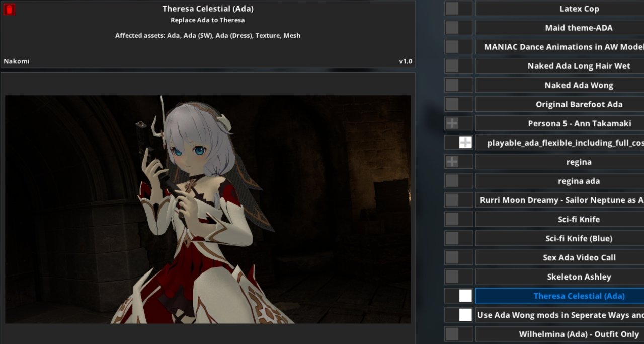This screenshot has width=644, height=344.
Task: Click the Theresa Celestial (Ada) details heading
Action: [x=208, y=9]
